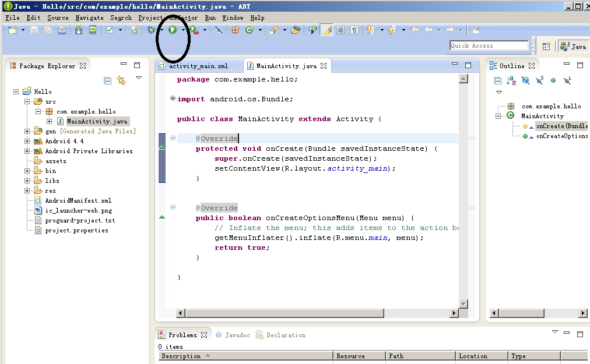This screenshot has width=590, height=364.
Task: Switch to the activity_main.xml editor tab
Action: 198,66
